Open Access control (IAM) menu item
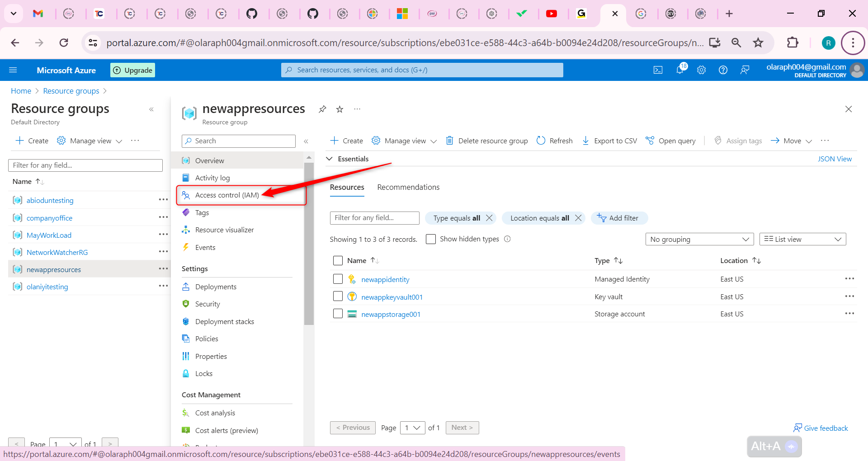 (x=227, y=195)
